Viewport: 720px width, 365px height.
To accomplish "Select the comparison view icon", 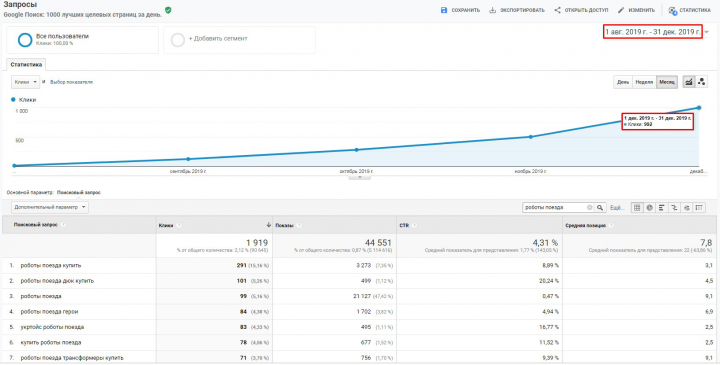I will pyautogui.click(x=674, y=208).
